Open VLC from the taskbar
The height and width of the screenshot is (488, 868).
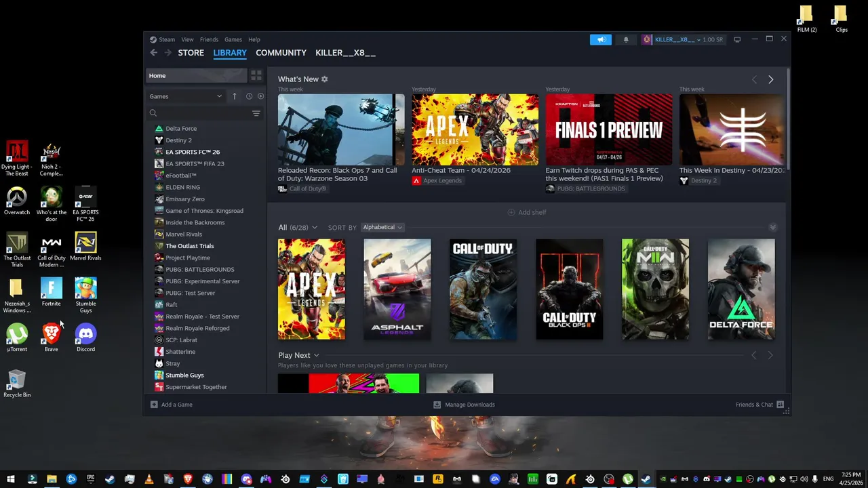click(149, 479)
